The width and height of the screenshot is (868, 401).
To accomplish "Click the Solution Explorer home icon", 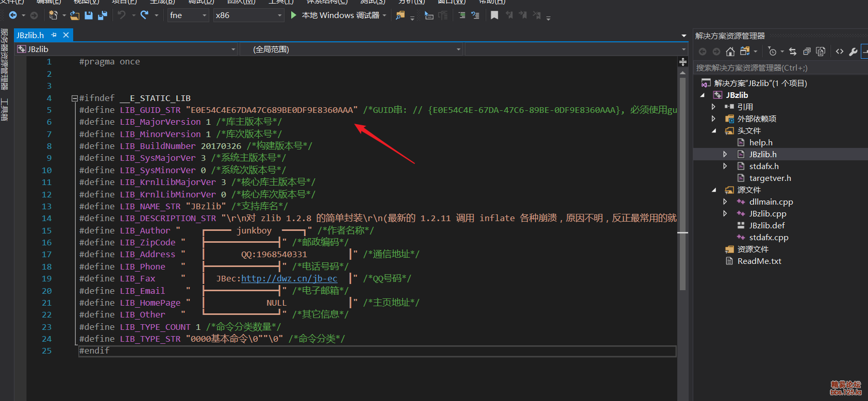I will tap(730, 52).
